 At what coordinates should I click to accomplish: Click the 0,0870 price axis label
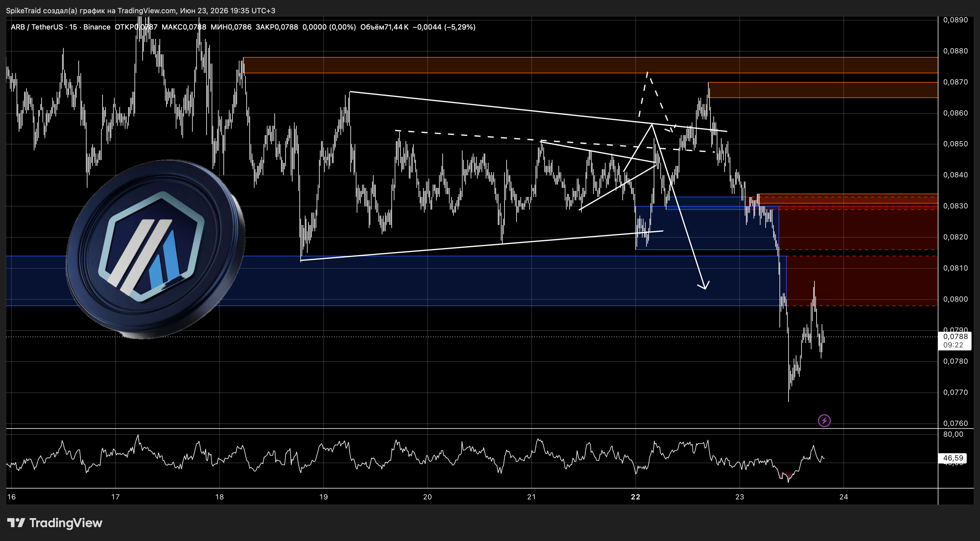pyautogui.click(x=955, y=82)
